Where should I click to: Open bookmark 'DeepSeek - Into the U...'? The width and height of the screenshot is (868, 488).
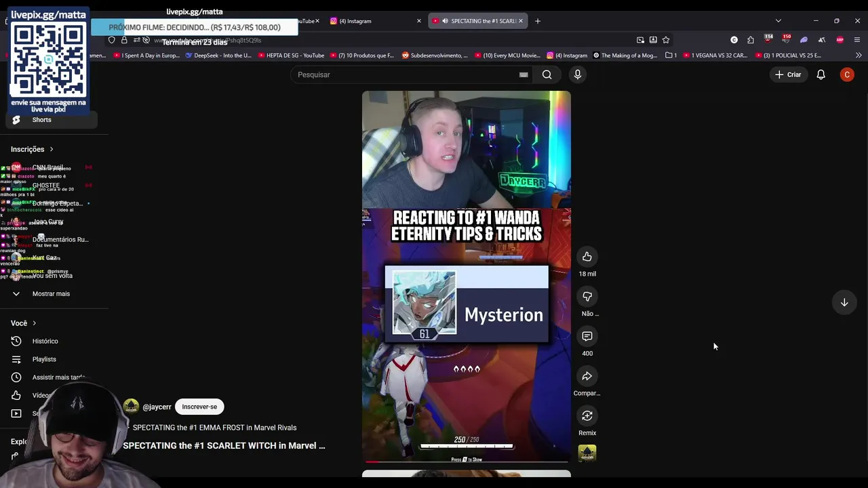pyautogui.click(x=218, y=56)
